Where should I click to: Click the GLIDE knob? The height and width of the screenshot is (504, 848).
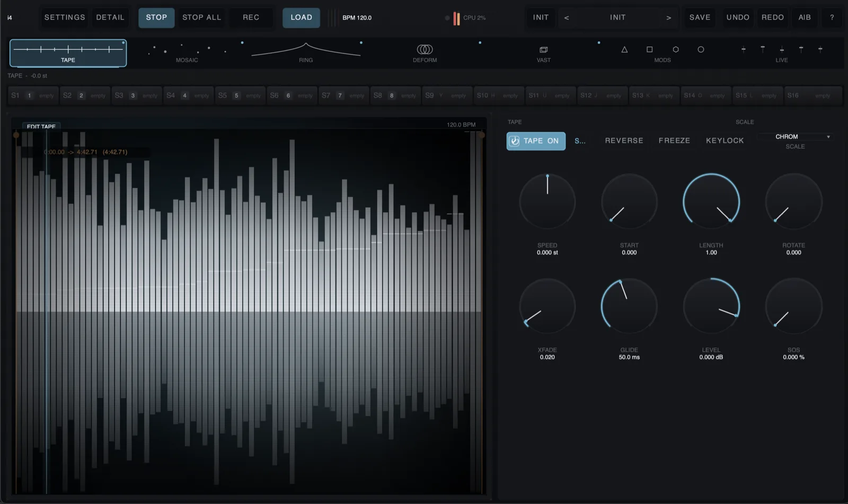point(629,306)
